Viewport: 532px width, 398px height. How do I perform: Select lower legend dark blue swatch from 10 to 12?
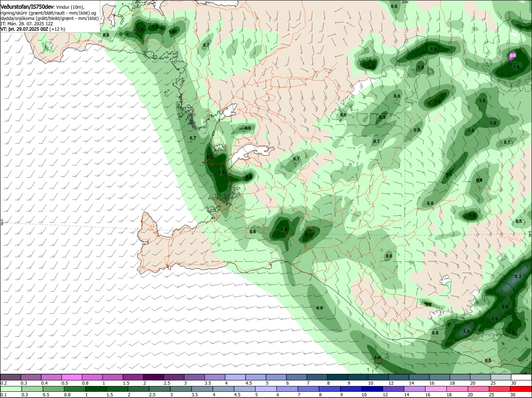[372, 389]
